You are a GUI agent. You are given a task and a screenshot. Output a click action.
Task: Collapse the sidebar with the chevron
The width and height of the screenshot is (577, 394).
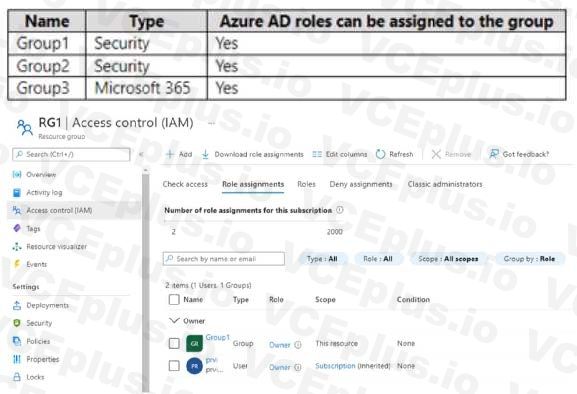click(141, 154)
